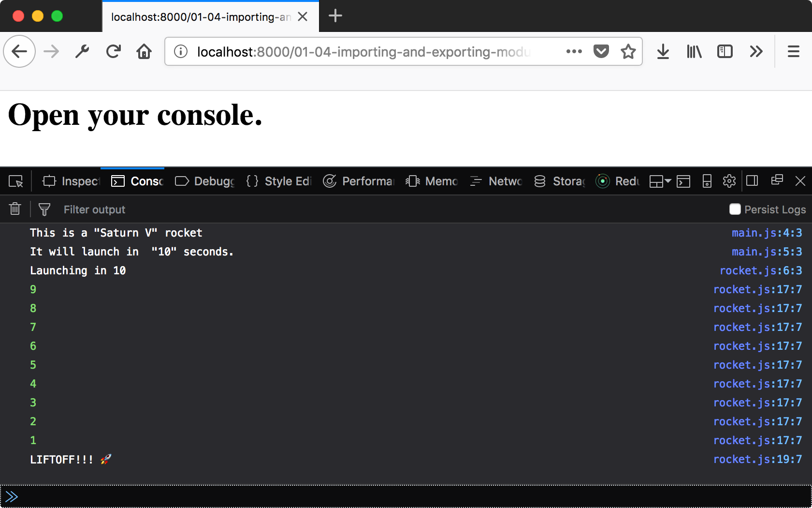Screen dimensions: 812x508
Task: Reload the current page
Action: (x=114, y=51)
